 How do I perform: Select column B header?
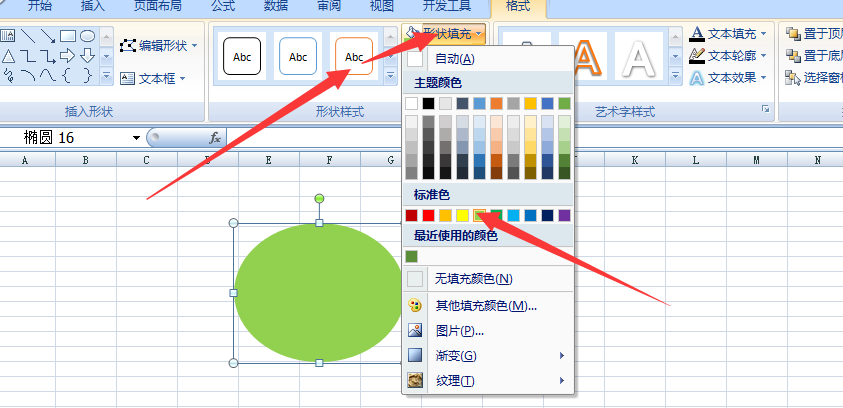pos(85,160)
